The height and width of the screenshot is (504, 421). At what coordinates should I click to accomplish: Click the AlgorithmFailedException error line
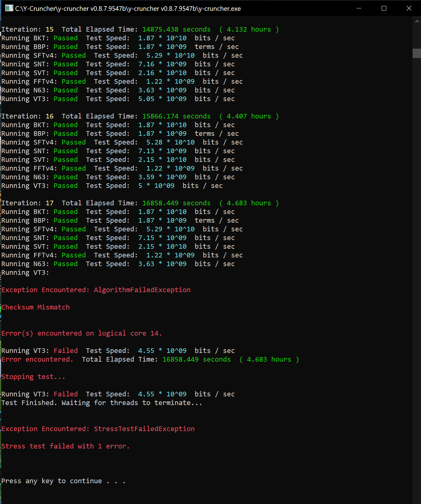point(96,290)
